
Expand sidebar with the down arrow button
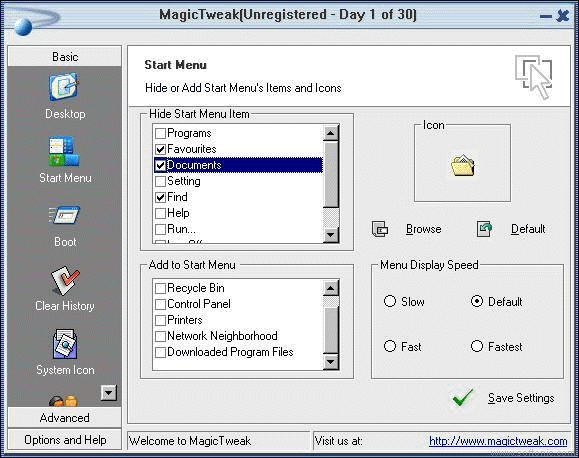pos(109,393)
